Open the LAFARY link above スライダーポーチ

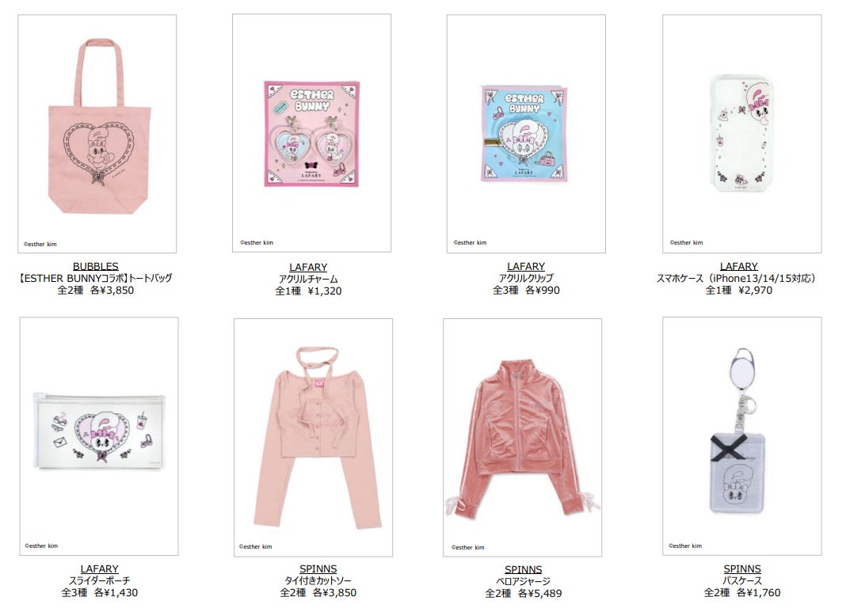pyautogui.click(x=99, y=568)
